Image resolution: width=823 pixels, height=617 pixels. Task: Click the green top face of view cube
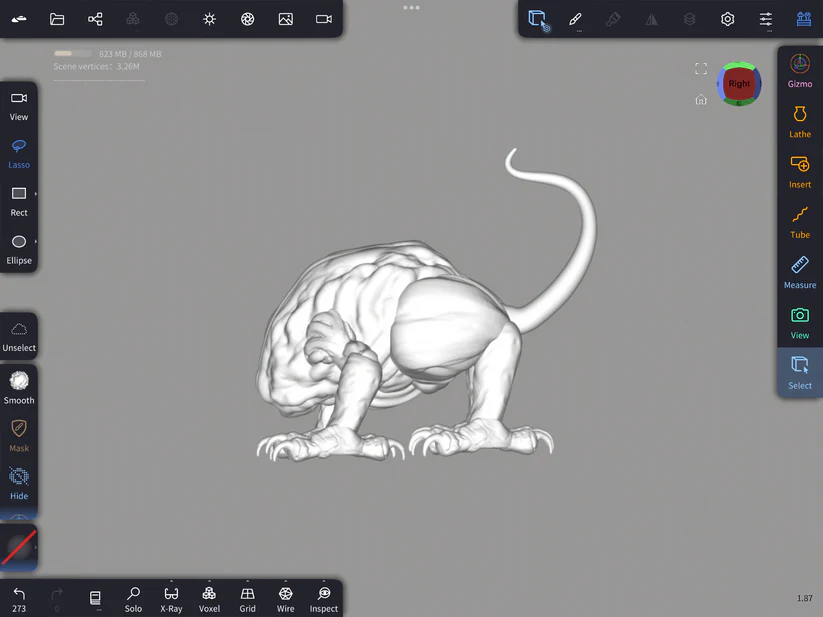coord(739,66)
